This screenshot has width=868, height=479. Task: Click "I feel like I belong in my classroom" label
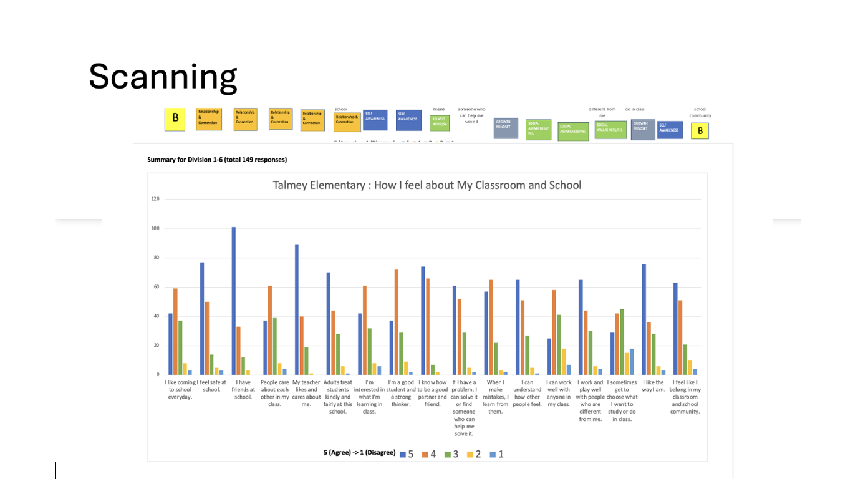click(685, 397)
